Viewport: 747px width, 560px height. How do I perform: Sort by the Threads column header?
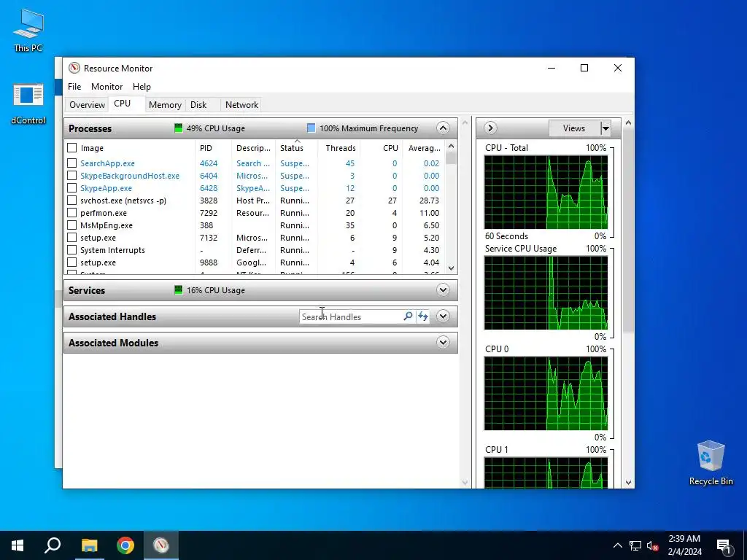point(341,148)
